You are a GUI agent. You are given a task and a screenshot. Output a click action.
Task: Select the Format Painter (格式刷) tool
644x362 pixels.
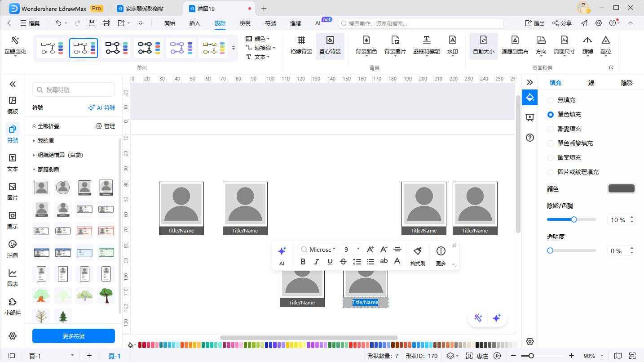pos(418,251)
